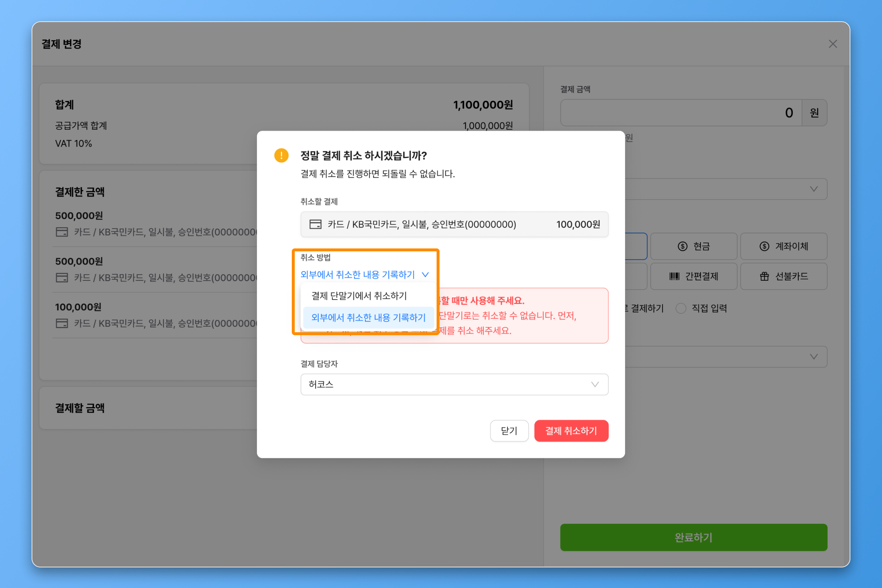Click the orange warning exclamation icon
The image size is (882, 588).
click(281, 155)
